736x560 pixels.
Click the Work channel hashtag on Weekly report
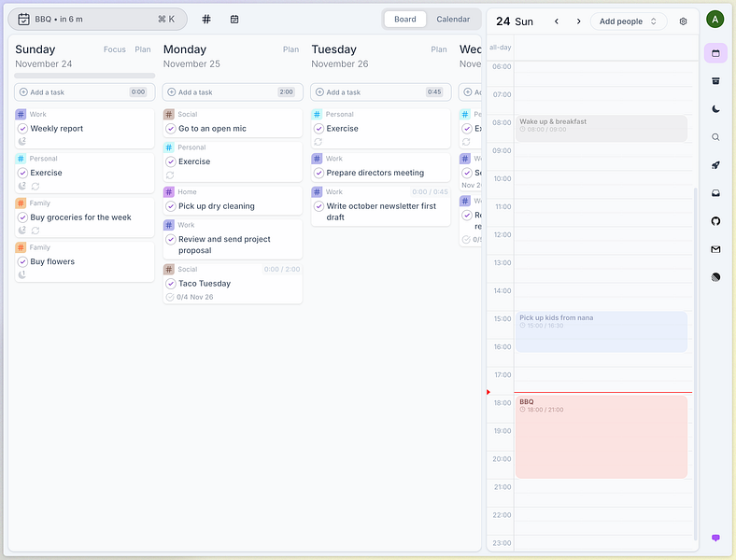(21, 114)
